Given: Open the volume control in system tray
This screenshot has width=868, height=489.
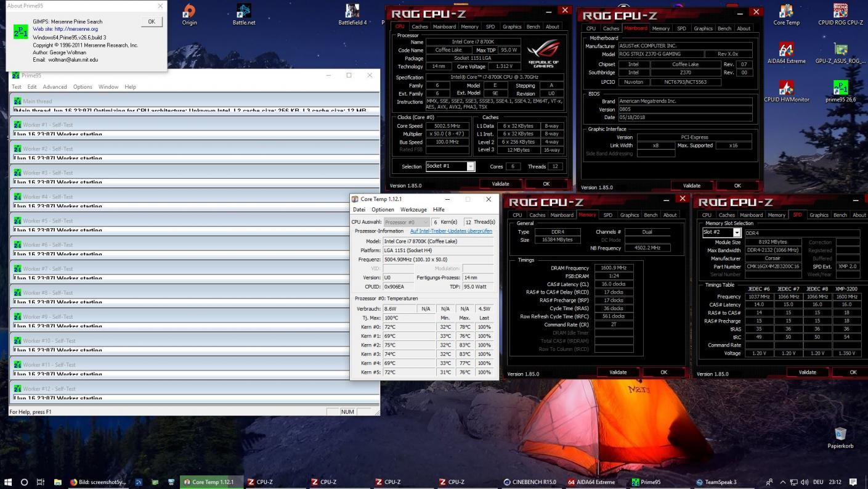Looking at the screenshot, I should click(x=804, y=482).
